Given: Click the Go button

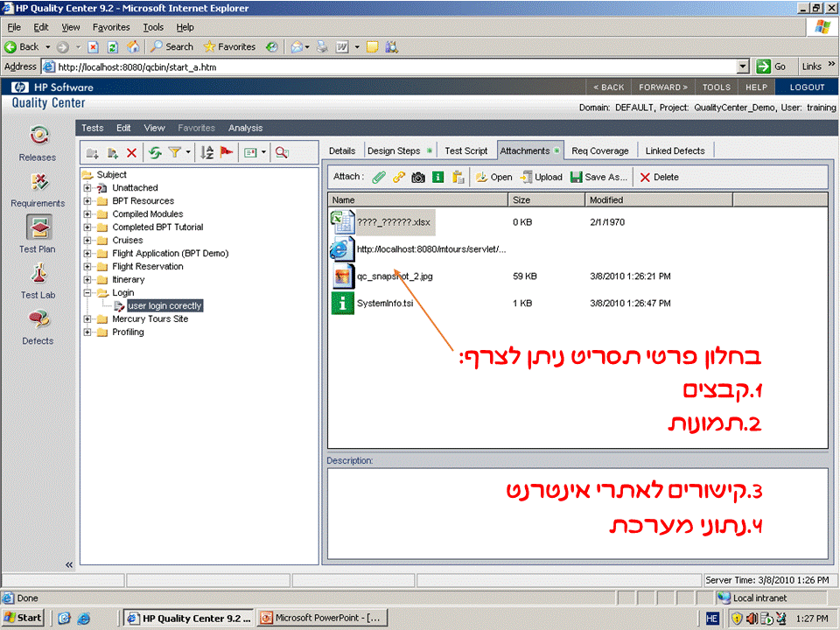Looking at the screenshot, I should [x=771, y=66].
